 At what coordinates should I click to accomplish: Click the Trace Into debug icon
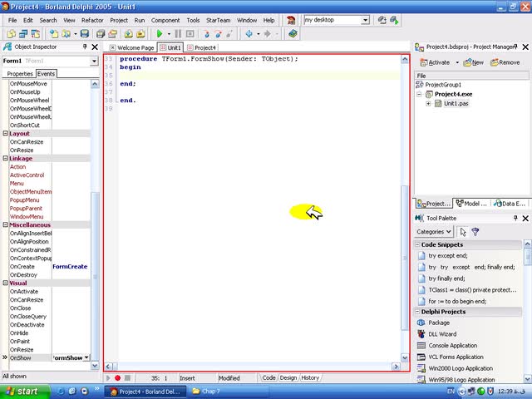pyautogui.click(x=206, y=33)
